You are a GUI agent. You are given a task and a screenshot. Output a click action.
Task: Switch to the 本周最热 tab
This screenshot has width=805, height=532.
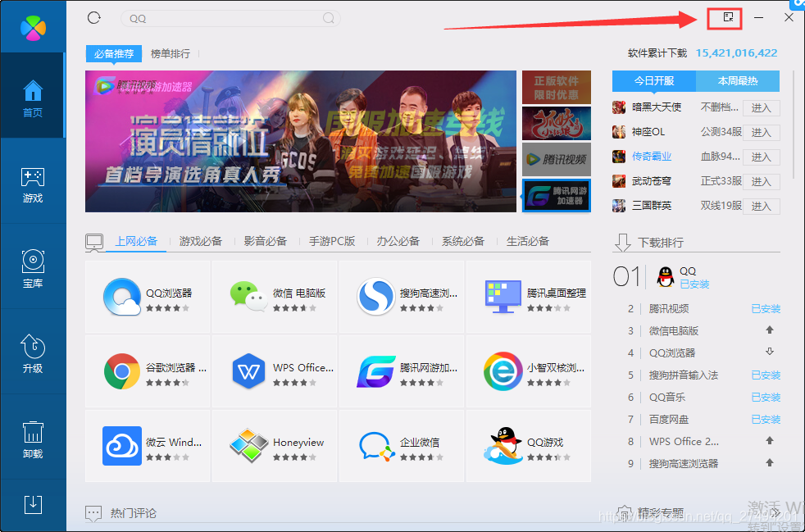(736, 81)
